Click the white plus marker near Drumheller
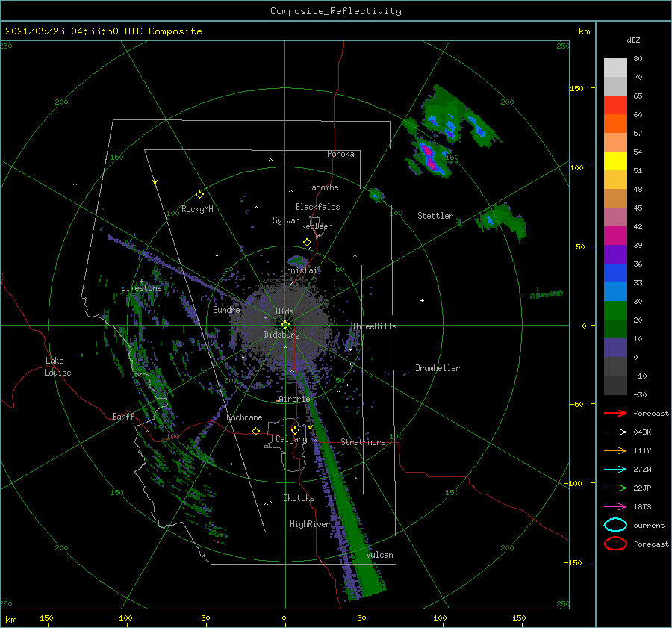672x628 pixels. (x=422, y=300)
